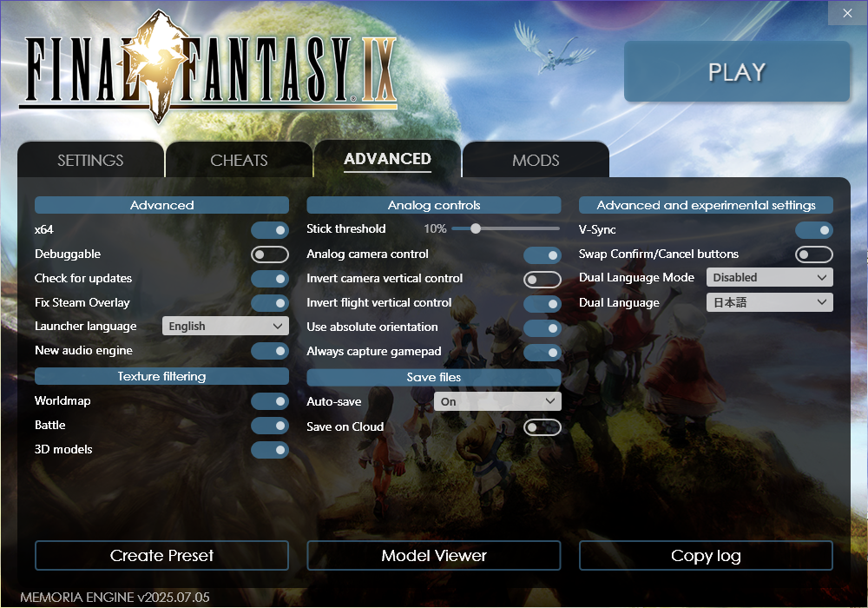Toggle Check for updates
The width and height of the screenshot is (868, 608).
pyautogui.click(x=270, y=279)
